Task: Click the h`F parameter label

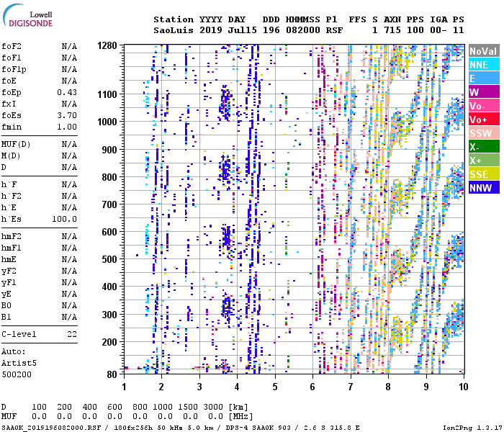Action: [x=9, y=184]
